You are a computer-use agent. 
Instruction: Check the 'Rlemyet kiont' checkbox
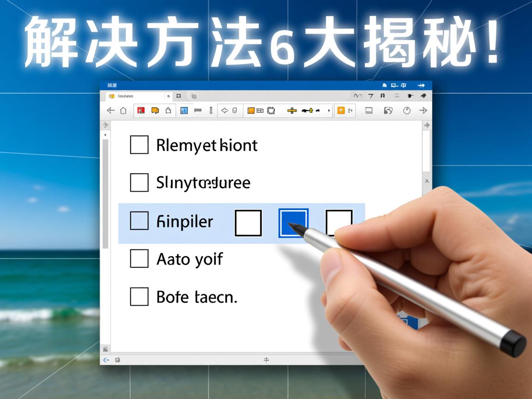(x=139, y=145)
